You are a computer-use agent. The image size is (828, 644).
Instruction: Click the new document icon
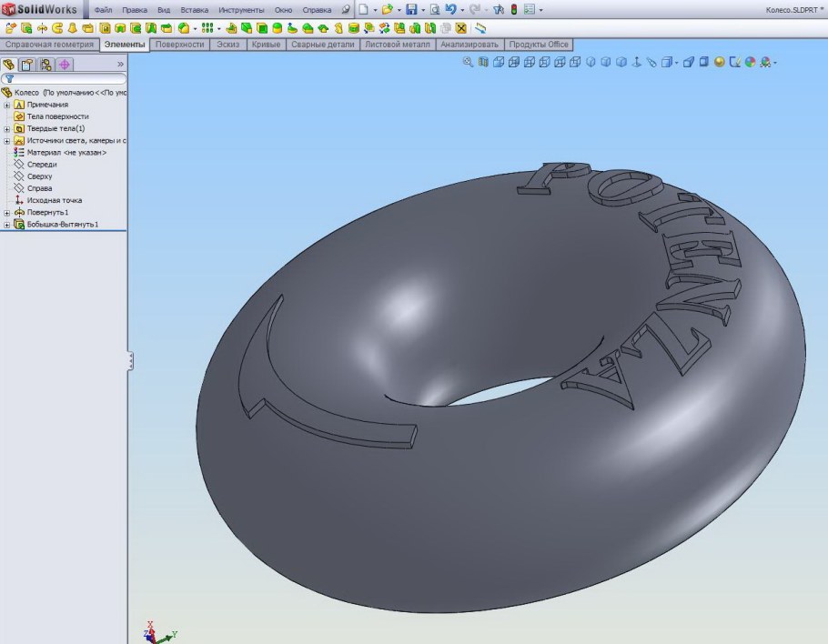tap(363, 9)
